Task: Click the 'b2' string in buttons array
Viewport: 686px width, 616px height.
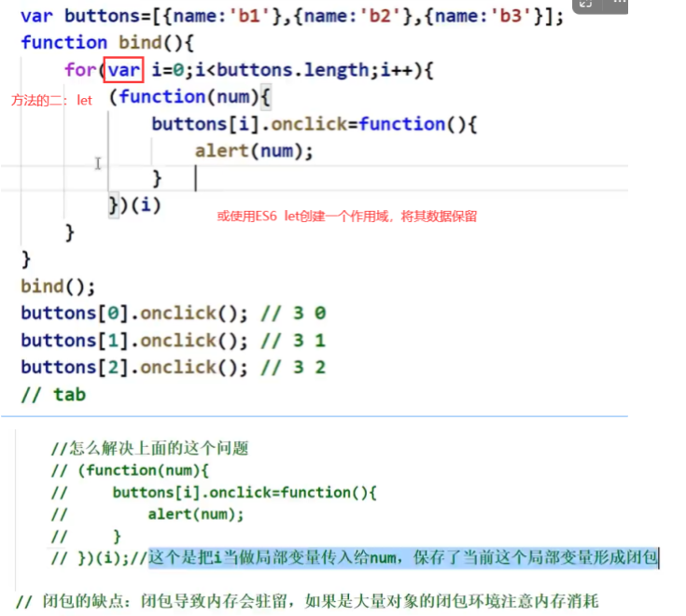Action: click(380, 16)
